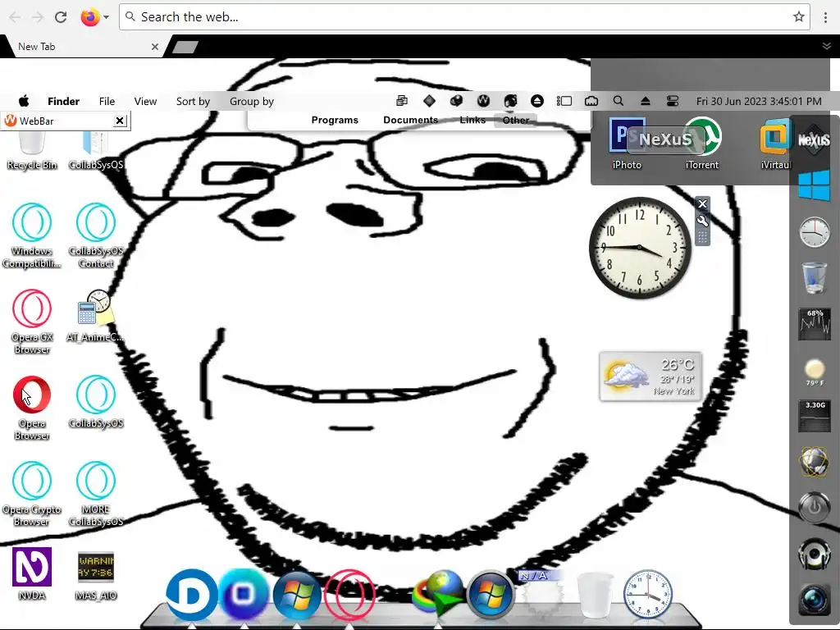Viewport: 840px width, 630px height.
Task: Click the camera lens icon on side dock
Action: 815,598
